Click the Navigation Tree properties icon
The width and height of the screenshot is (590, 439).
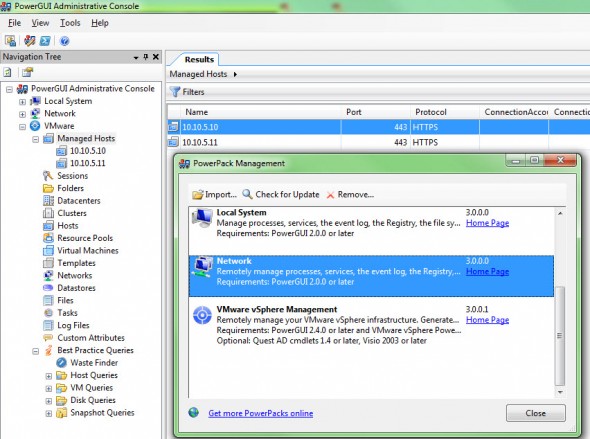click(x=27, y=72)
